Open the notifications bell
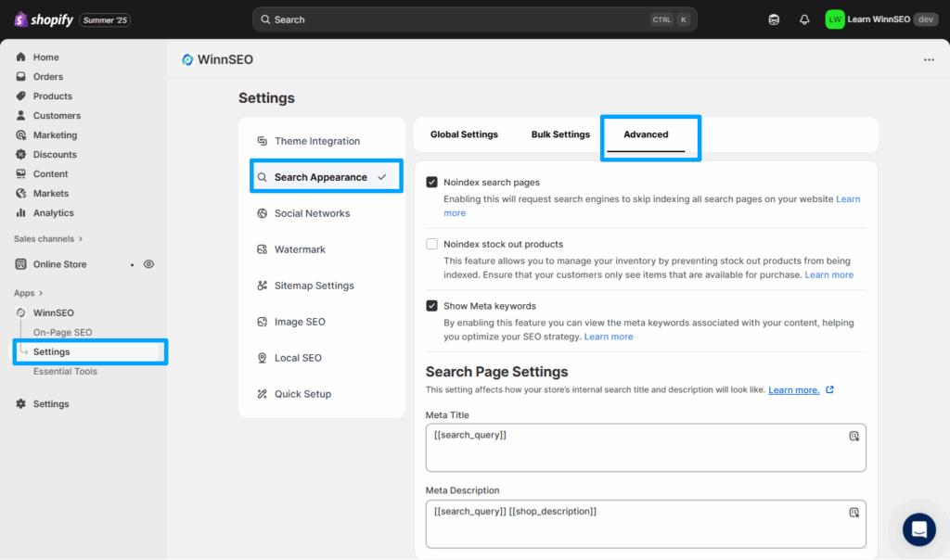The height and width of the screenshot is (560, 950). pos(804,19)
